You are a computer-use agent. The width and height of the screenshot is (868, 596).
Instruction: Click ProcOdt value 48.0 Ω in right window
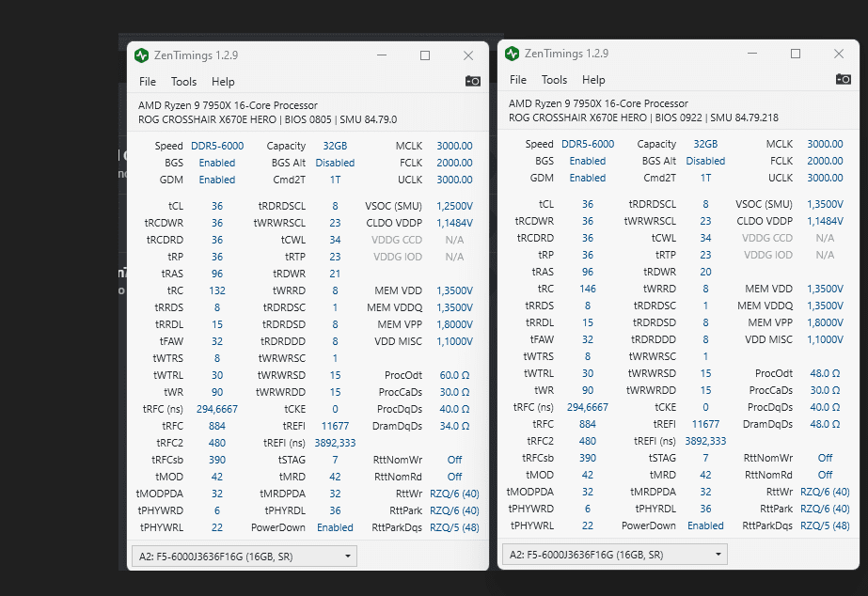[825, 373]
